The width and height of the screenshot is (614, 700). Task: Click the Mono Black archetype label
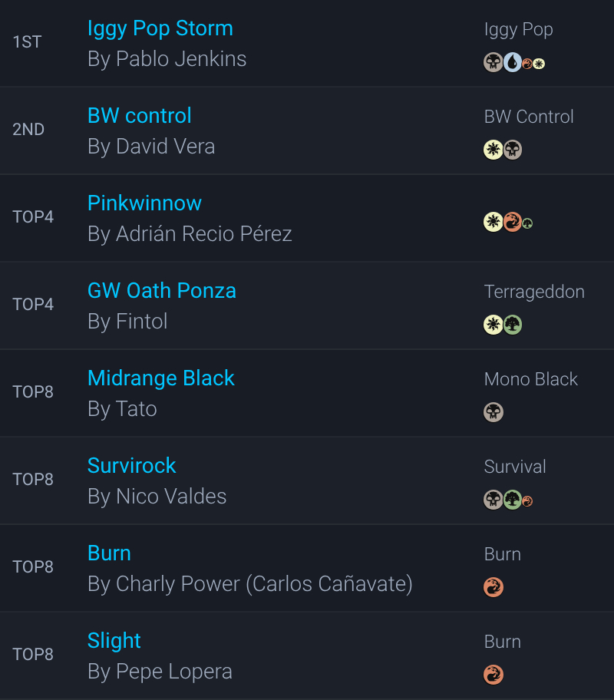tap(530, 379)
